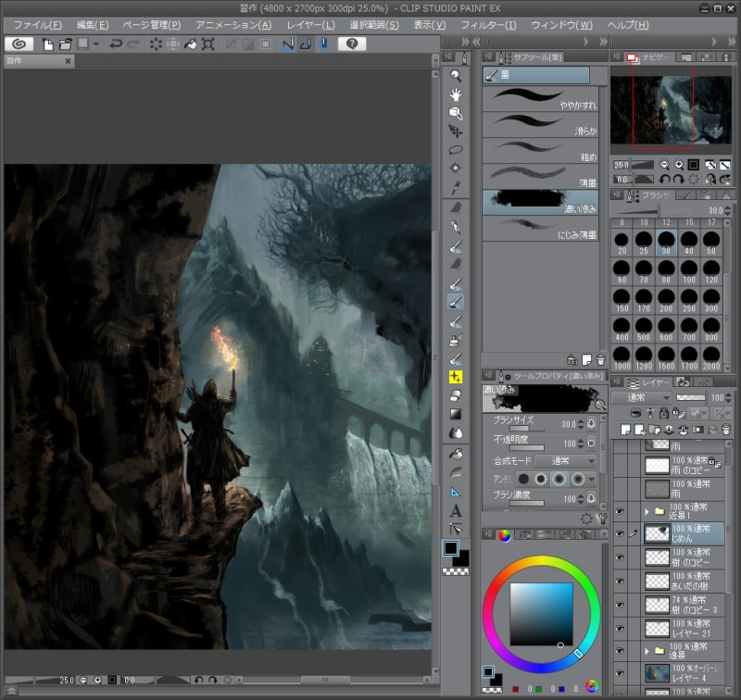This screenshot has height=700, width=741.
Task: Hide the じめん layer
Action: [x=621, y=533]
